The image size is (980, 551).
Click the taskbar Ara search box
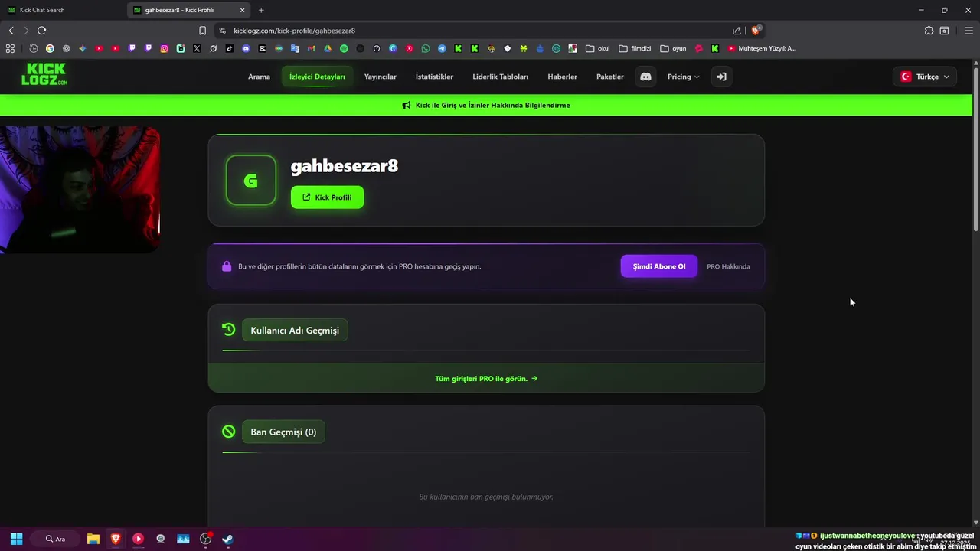57,539
